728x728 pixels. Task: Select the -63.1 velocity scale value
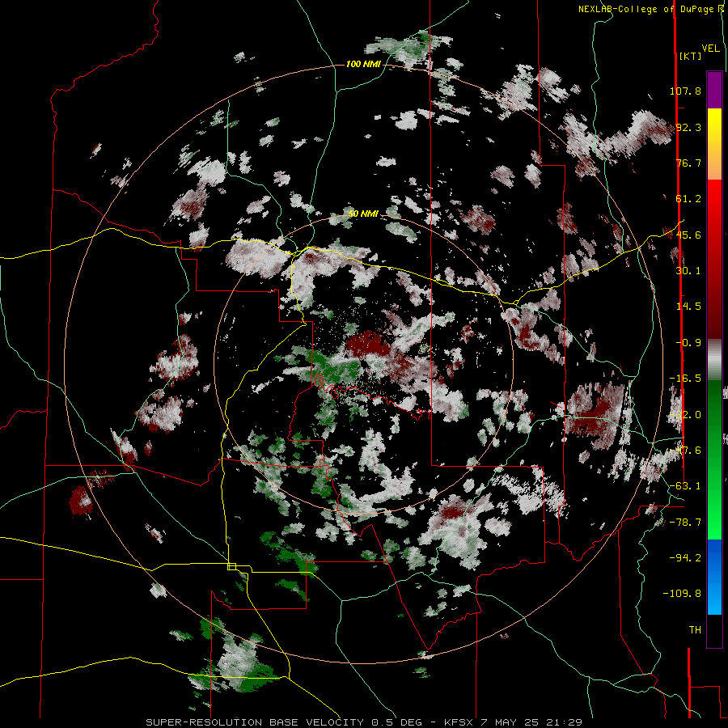tap(685, 486)
